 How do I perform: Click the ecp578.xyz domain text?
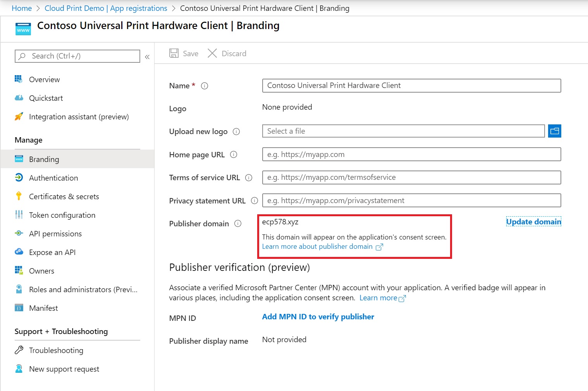click(280, 222)
